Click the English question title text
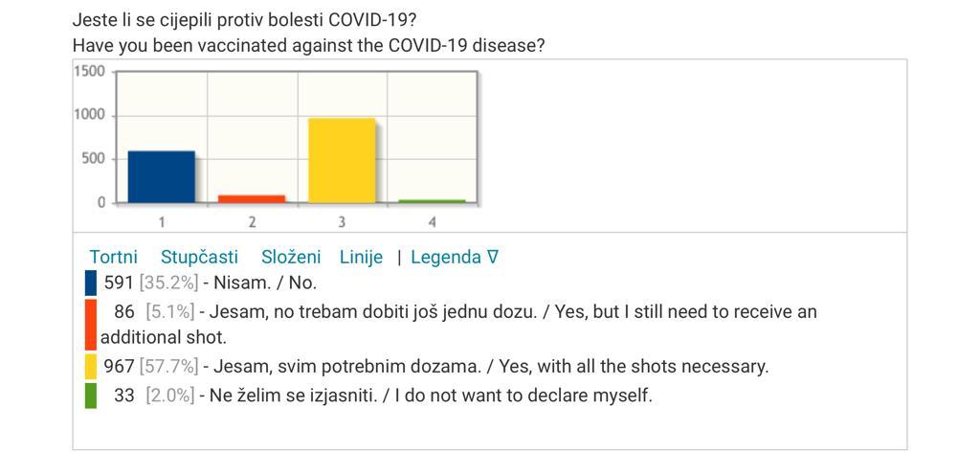 [309, 46]
